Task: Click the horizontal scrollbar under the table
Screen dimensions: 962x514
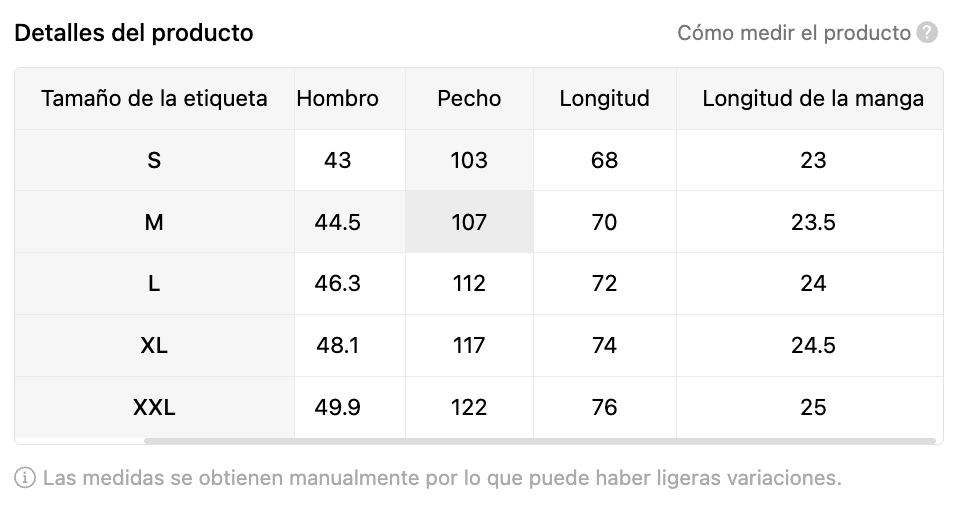Action: [540, 440]
